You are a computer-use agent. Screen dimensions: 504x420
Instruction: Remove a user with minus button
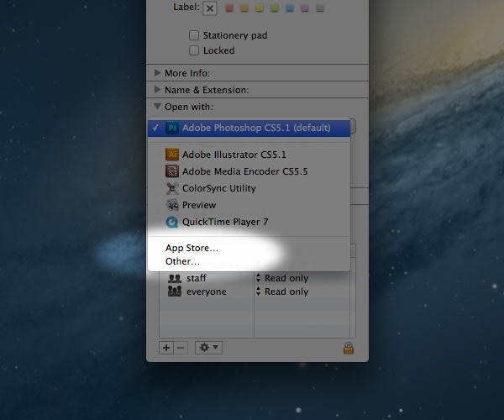pos(181,348)
